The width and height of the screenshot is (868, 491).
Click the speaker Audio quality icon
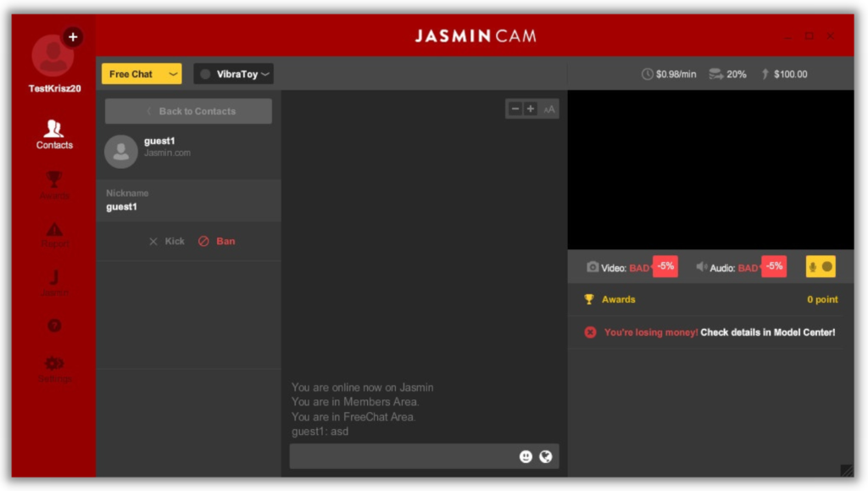tap(701, 267)
